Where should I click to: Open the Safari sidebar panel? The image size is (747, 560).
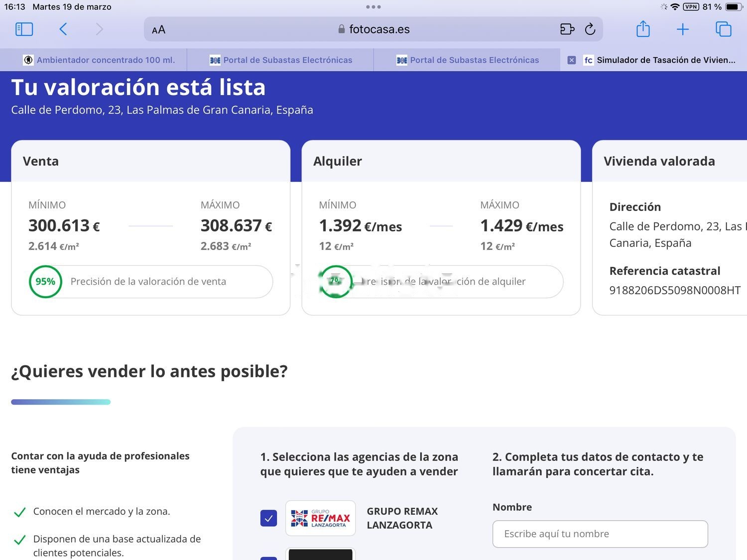(24, 29)
